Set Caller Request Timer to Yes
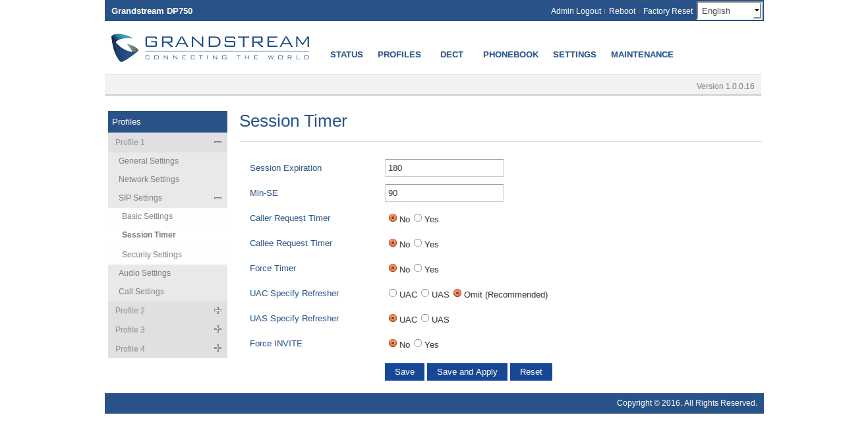Screen dimensions: 868x444 [418, 218]
